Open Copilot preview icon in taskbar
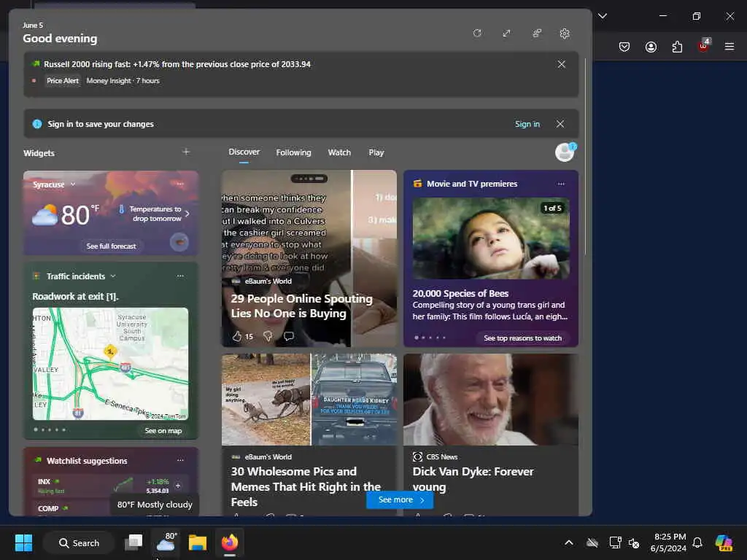 [724, 542]
